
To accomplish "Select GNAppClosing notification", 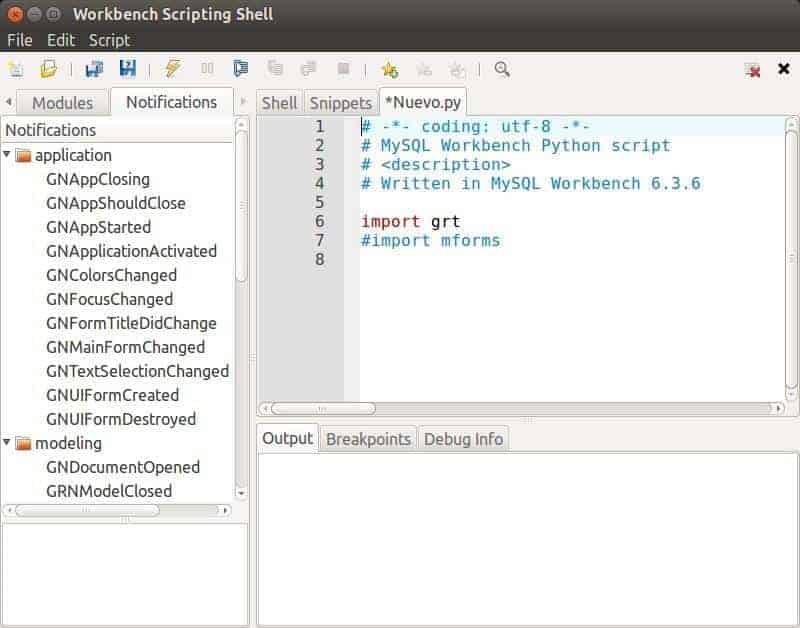I will 98,179.
